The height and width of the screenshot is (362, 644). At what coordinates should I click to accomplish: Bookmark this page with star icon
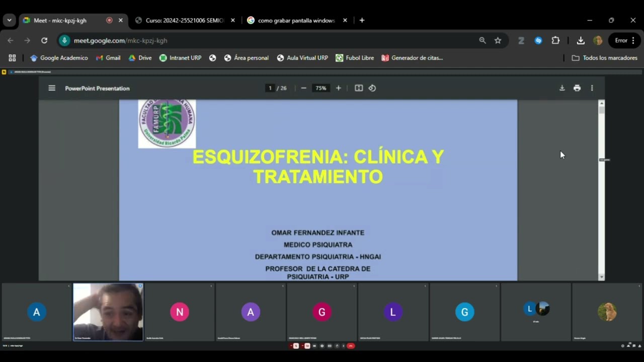coord(498,40)
